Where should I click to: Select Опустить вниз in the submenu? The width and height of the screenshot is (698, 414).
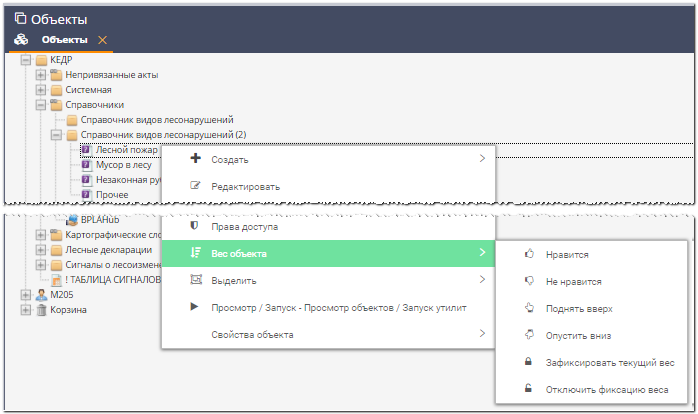[x=578, y=336]
